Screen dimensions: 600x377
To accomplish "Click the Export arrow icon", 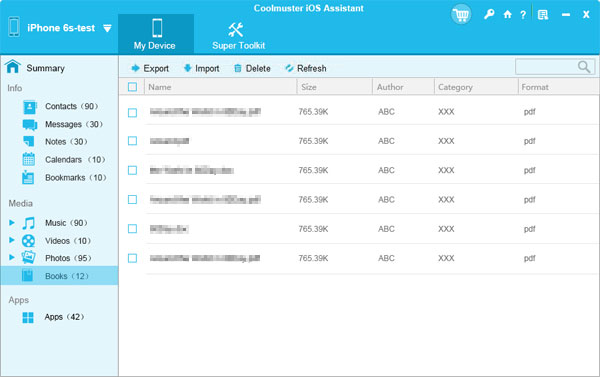I will point(135,68).
